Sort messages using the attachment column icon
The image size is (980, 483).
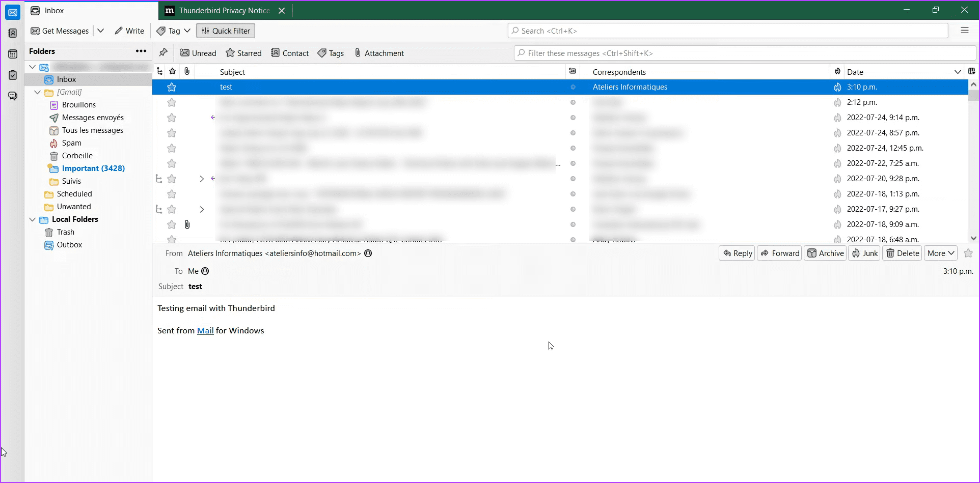click(x=187, y=71)
